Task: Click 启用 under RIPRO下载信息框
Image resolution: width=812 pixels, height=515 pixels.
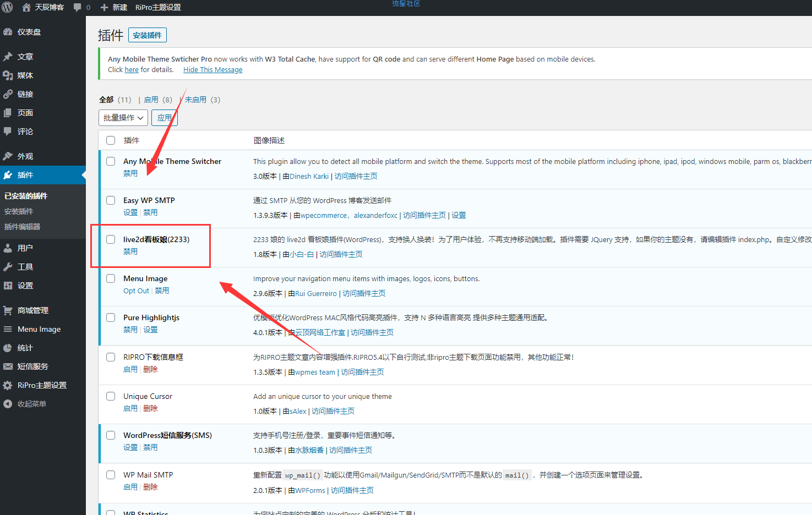Action: click(x=130, y=369)
